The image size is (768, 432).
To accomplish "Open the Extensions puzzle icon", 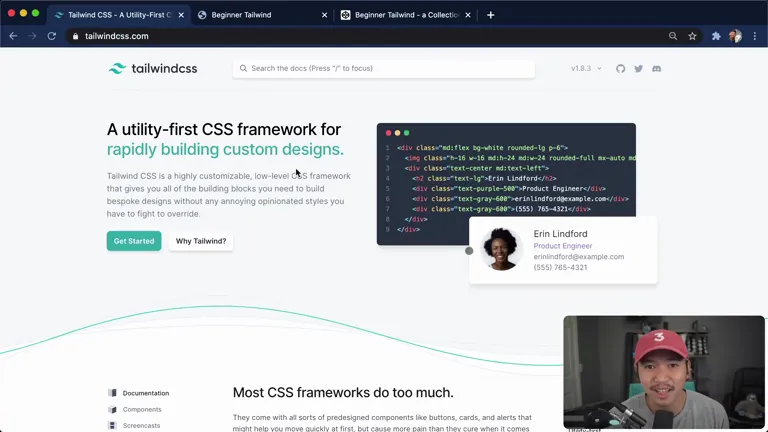I will [716, 36].
